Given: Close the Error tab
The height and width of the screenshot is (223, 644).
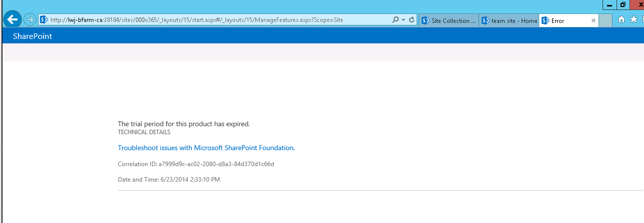Looking at the screenshot, I should tap(593, 20).
